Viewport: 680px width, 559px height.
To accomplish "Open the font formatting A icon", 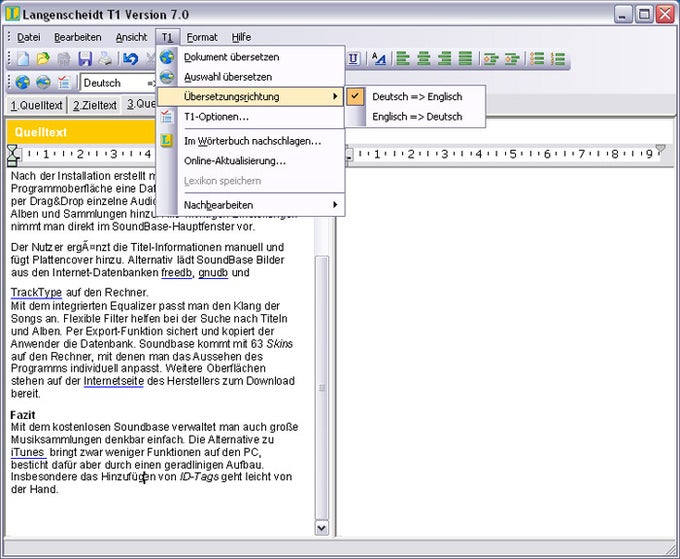I will [379, 59].
